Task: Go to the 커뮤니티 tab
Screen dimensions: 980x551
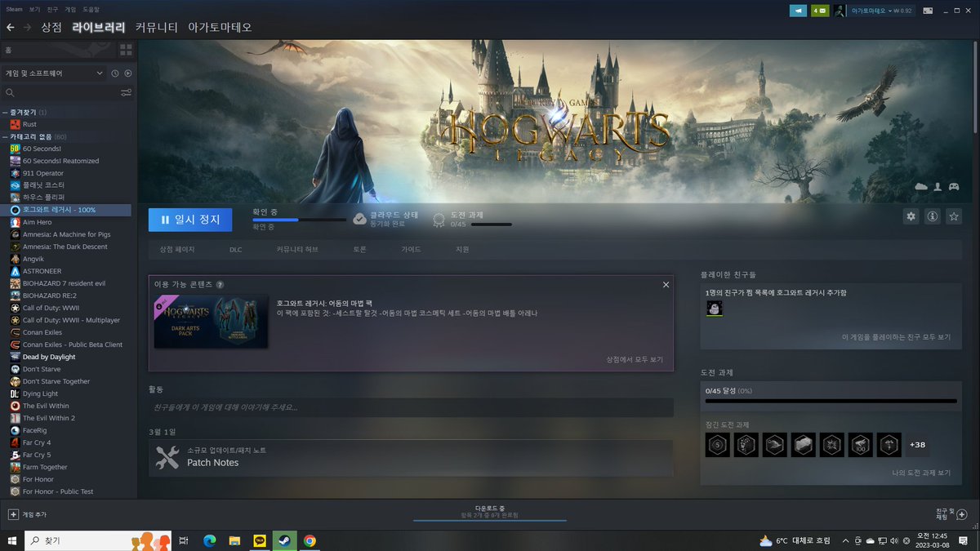Action: point(156,27)
